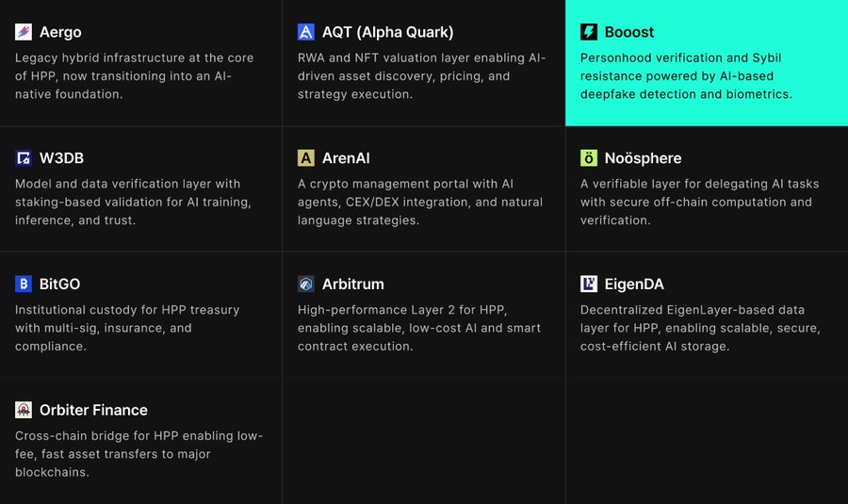Click the BitGO institutional custody description

tap(127, 328)
